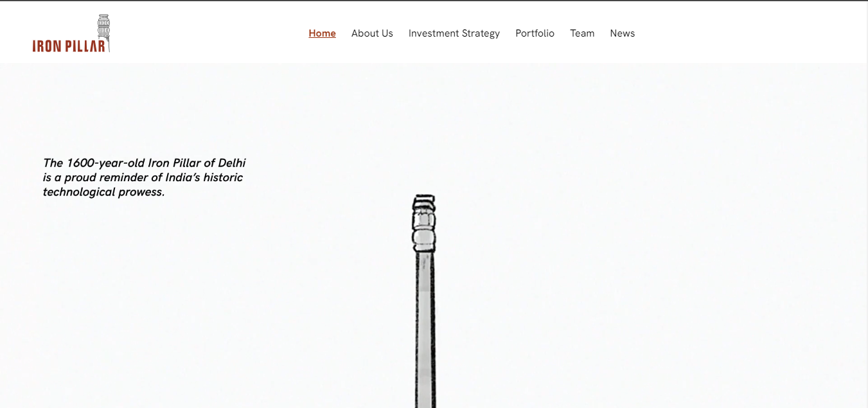
Task: Click the '1600-year-old' text in the tagline
Action: pos(105,163)
